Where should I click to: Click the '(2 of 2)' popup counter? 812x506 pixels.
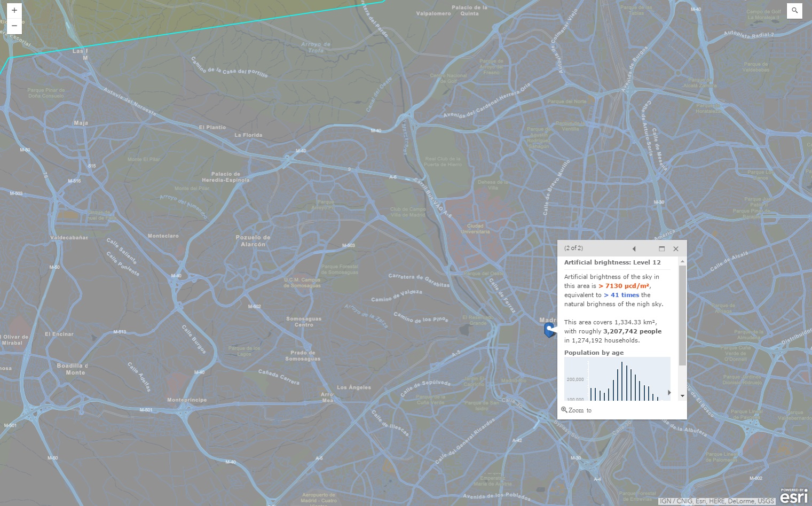(x=573, y=248)
